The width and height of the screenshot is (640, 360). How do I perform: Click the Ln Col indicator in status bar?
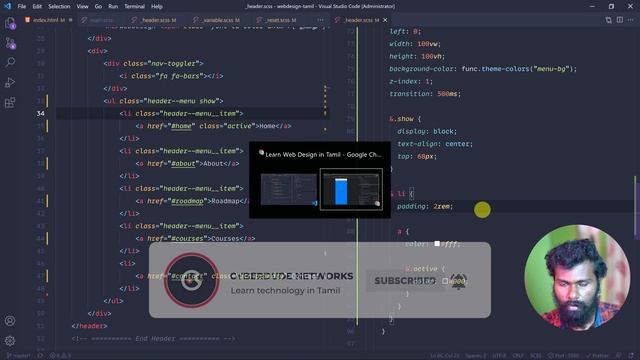pyautogui.click(x=444, y=356)
